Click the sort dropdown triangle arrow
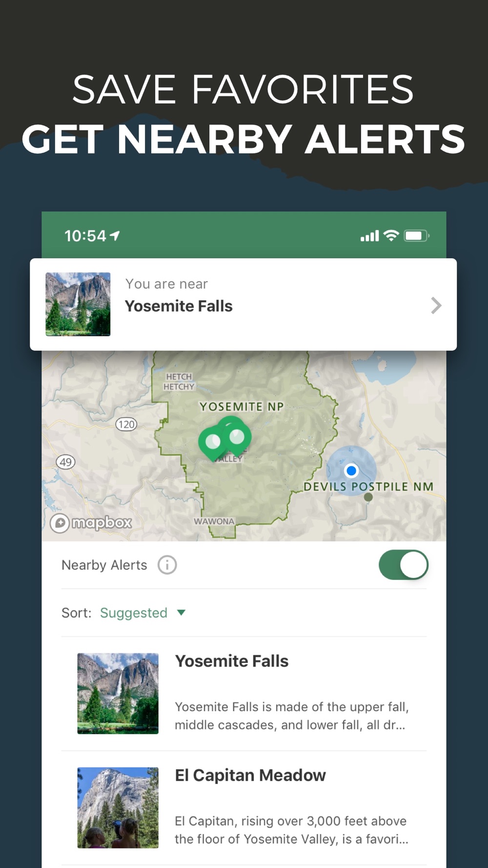Image resolution: width=488 pixels, height=868 pixels. pos(181,613)
